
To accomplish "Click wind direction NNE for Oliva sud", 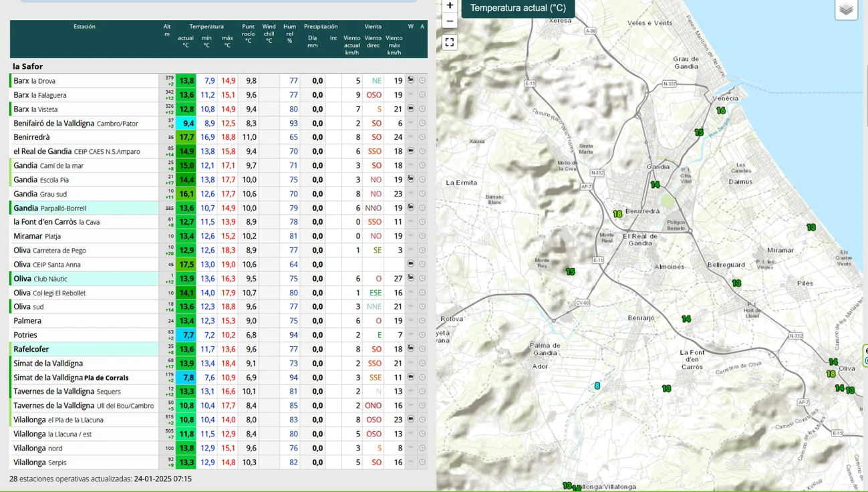I will tap(374, 307).
